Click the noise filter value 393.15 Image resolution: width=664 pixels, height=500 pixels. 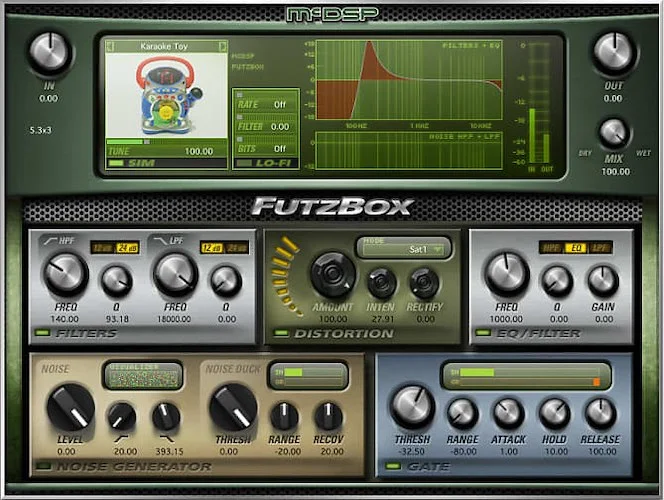(x=169, y=452)
